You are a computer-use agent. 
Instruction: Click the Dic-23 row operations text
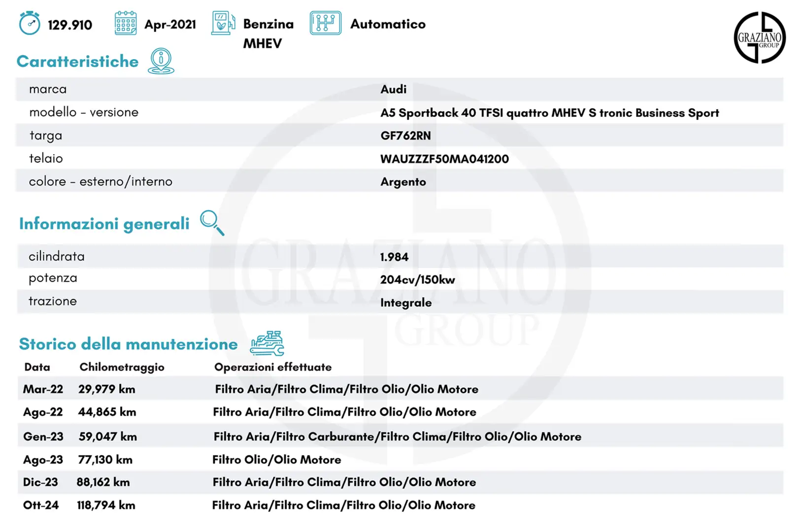pyautogui.click(x=344, y=482)
